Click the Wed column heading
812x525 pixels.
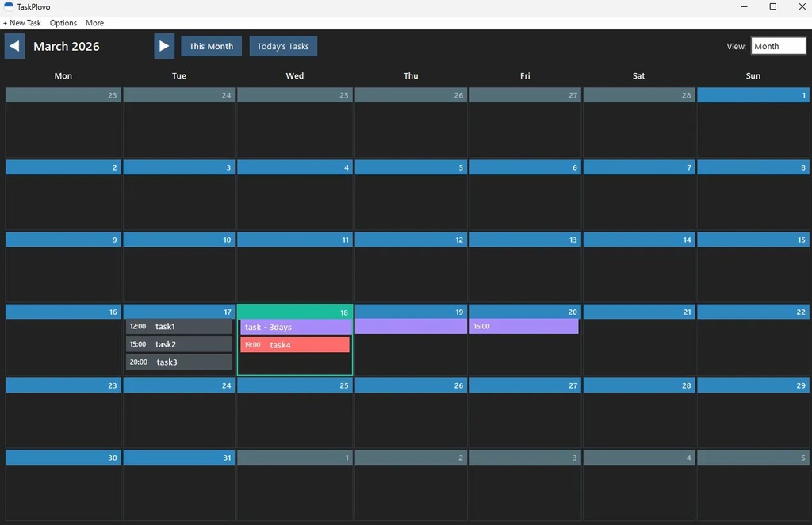pos(295,75)
